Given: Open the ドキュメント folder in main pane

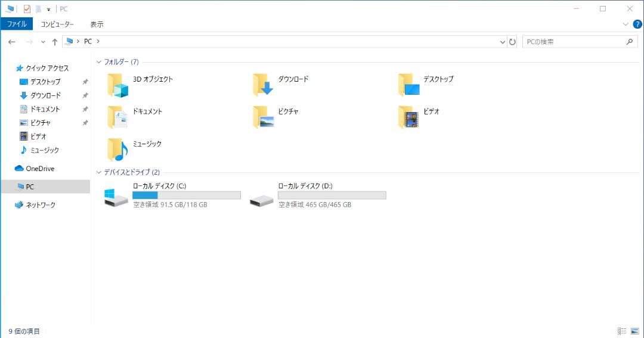Looking at the screenshot, I should click(118, 117).
